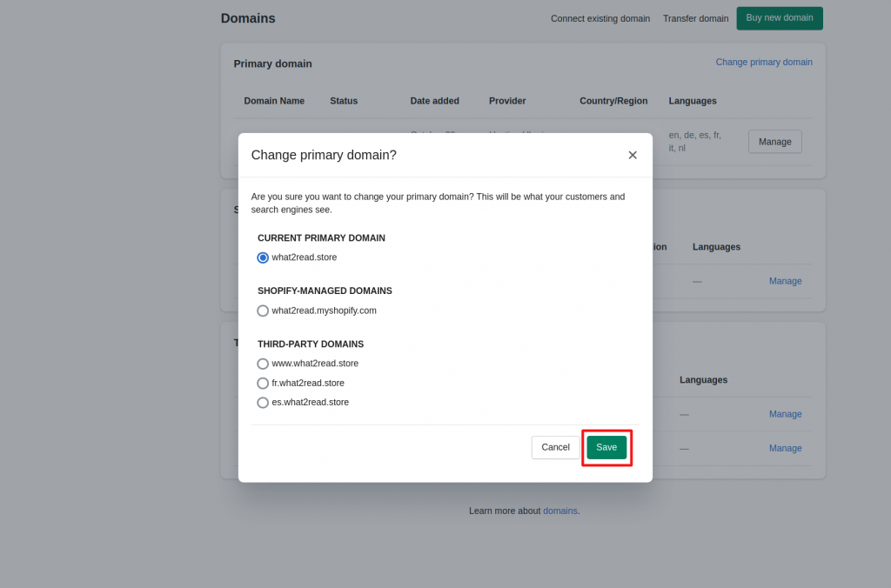
Task: Choose what2read.myshopify.com as primary domain
Action: pos(263,311)
